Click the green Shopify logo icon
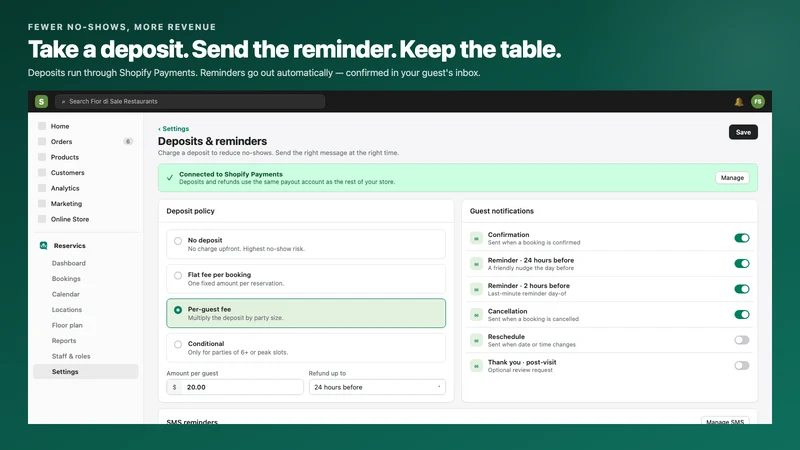800x450 pixels. [x=41, y=102]
